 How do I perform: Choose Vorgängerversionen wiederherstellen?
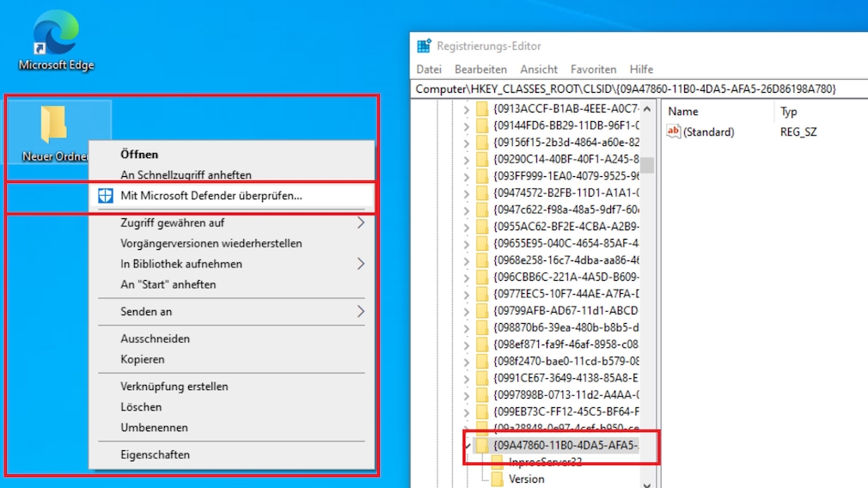(232, 243)
